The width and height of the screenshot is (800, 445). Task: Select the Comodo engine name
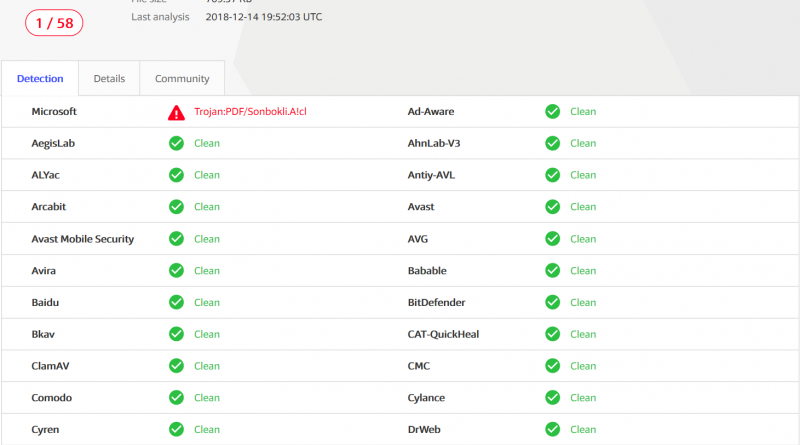point(52,398)
